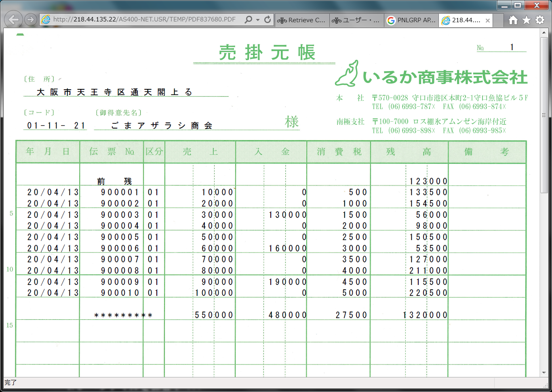
Task: Click the Internet Explorer icon in address bar
Action: (x=46, y=20)
